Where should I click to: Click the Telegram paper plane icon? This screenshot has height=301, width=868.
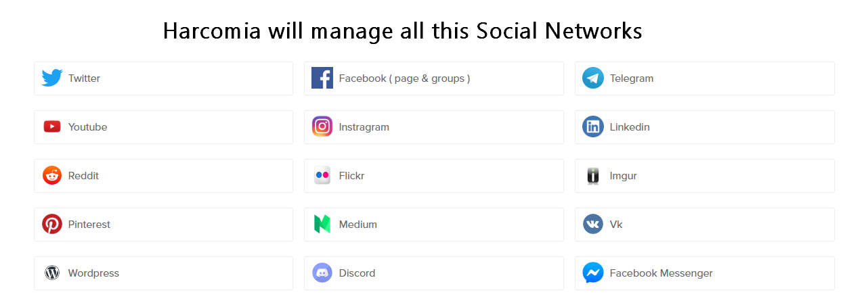click(593, 78)
